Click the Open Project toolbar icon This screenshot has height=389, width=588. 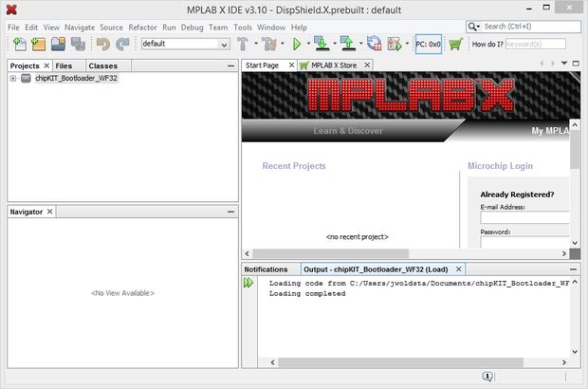click(x=58, y=44)
